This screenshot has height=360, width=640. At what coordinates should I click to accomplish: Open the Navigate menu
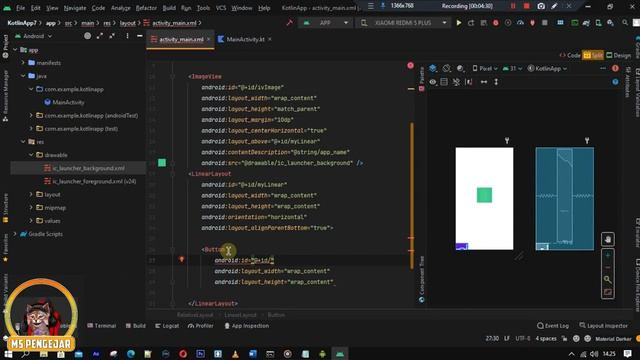click(x=75, y=8)
